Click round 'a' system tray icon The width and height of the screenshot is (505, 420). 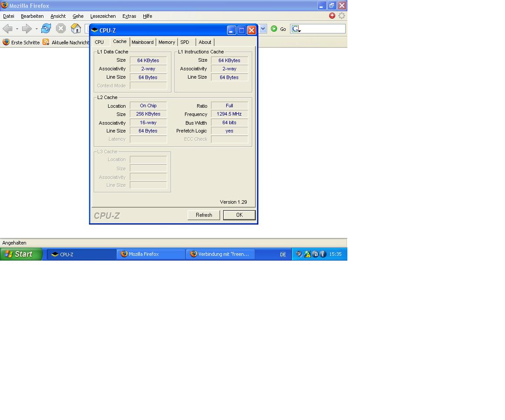(316, 254)
